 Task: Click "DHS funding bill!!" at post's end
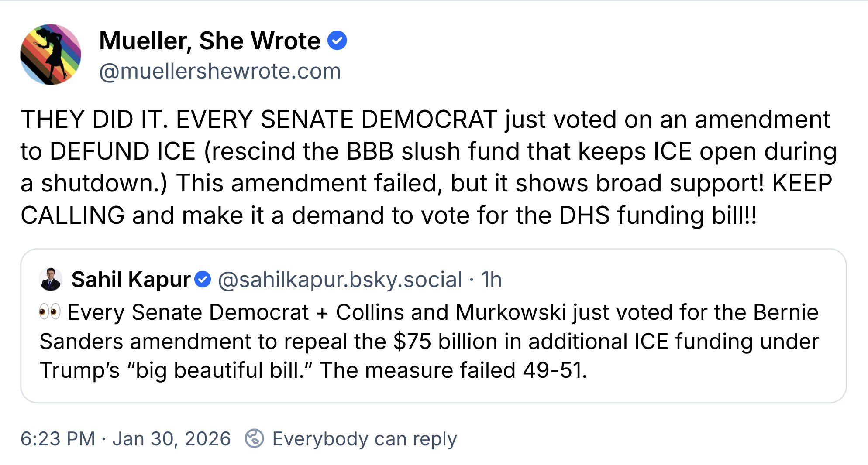click(658, 215)
